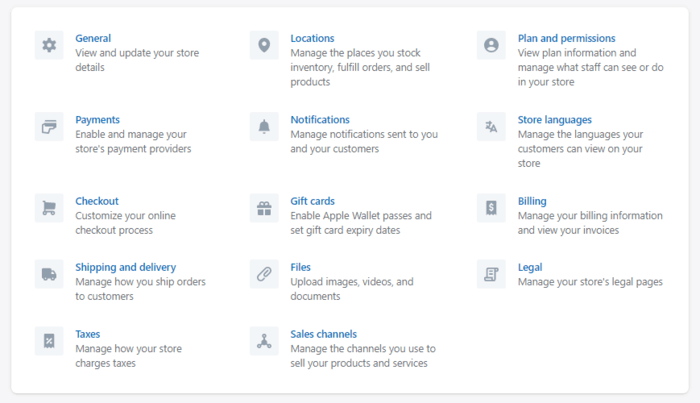Go to Sales channels settings
Screen dimensions: 700x403
click(x=323, y=334)
